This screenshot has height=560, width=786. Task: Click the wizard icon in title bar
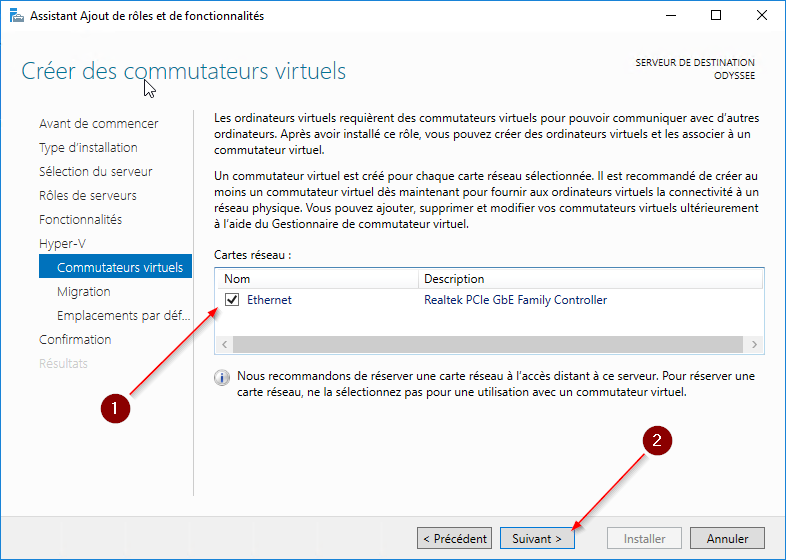tap(16, 16)
